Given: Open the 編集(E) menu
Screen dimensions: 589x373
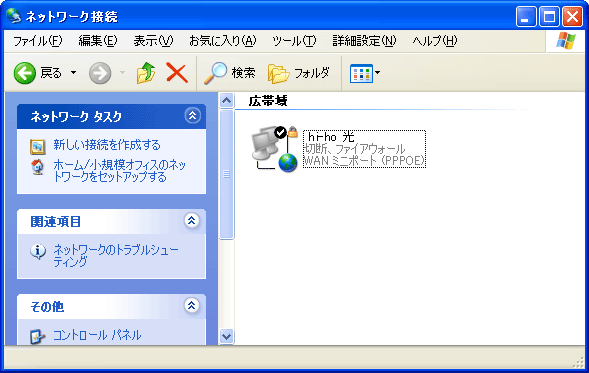Looking at the screenshot, I should tap(98, 41).
